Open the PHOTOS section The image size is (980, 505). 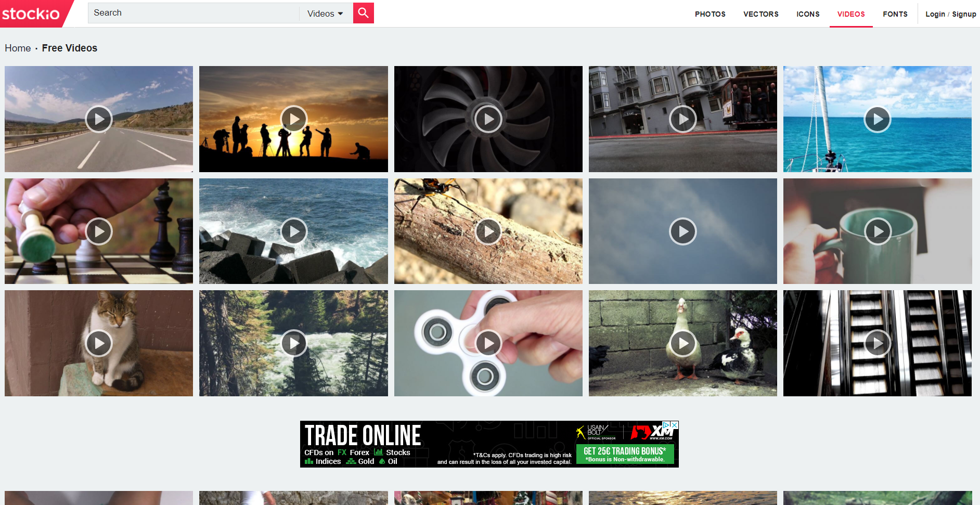[x=710, y=14]
